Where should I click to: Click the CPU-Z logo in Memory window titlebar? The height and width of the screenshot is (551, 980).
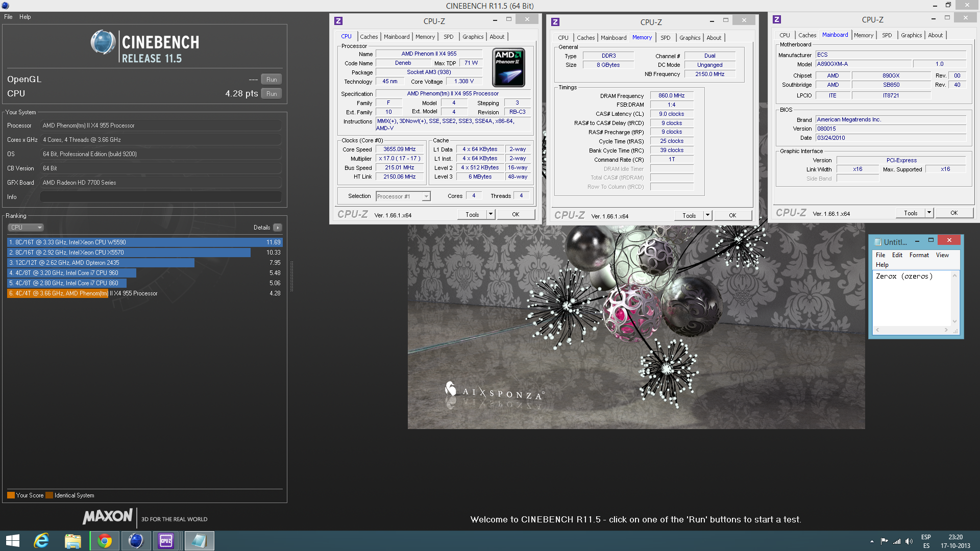pyautogui.click(x=555, y=22)
